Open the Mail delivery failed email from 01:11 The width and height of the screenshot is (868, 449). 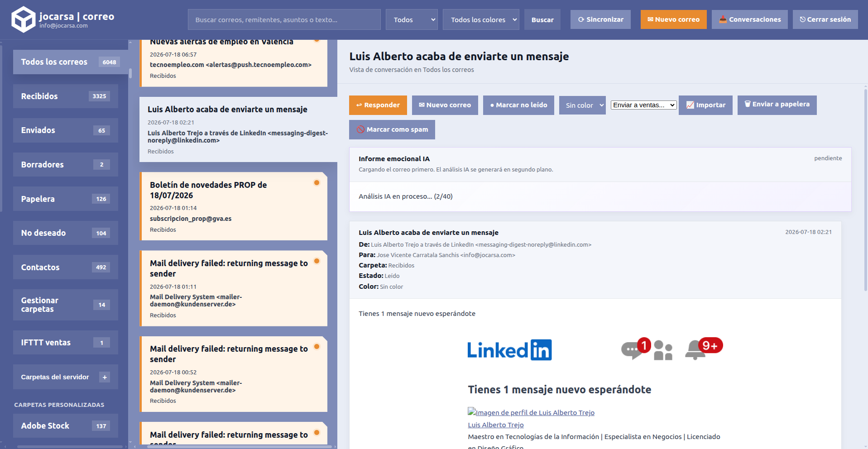click(x=233, y=288)
